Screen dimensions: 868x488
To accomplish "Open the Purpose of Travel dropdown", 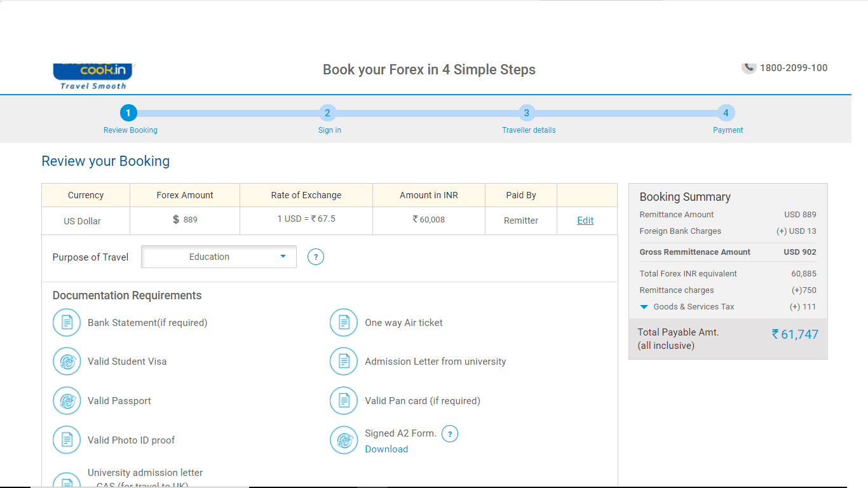I will 219,257.
